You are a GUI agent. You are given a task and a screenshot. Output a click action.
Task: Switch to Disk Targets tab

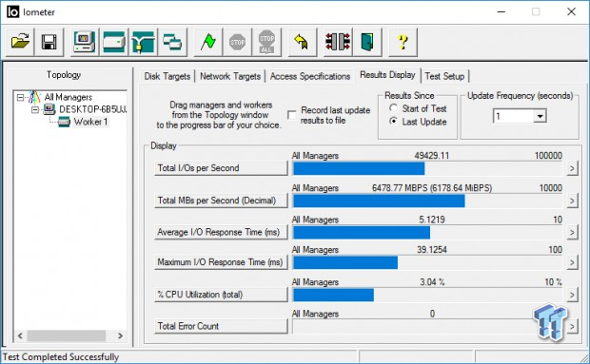coord(167,76)
